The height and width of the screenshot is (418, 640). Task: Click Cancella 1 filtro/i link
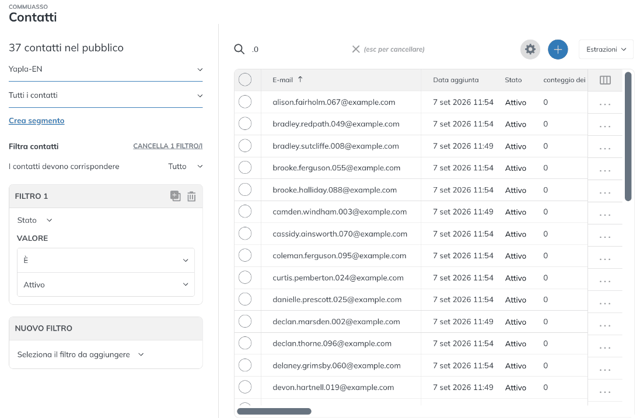[168, 146]
